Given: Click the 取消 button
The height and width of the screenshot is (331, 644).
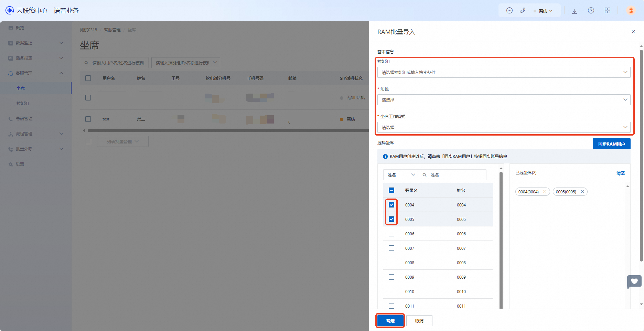Looking at the screenshot, I should (419, 321).
